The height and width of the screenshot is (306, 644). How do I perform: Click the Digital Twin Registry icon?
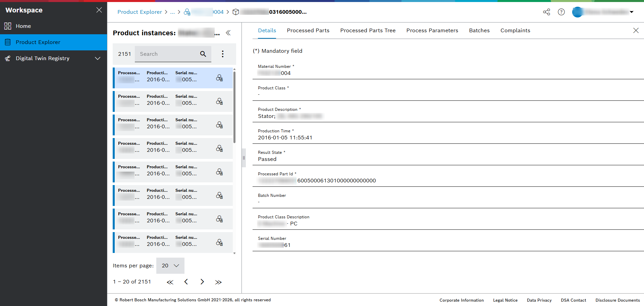[8, 58]
